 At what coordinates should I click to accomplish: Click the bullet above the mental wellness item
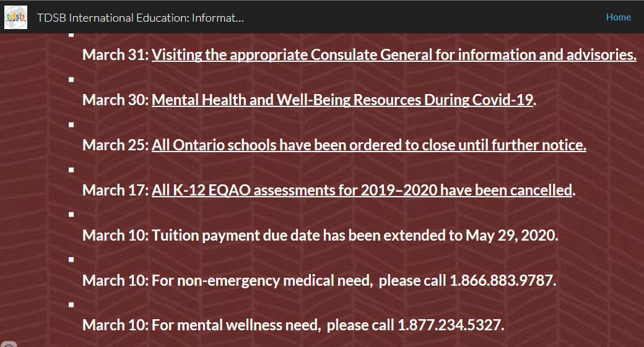click(72, 305)
